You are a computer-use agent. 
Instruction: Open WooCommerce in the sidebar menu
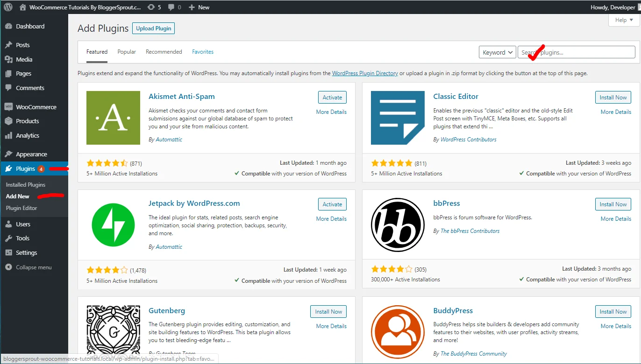pyautogui.click(x=36, y=107)
